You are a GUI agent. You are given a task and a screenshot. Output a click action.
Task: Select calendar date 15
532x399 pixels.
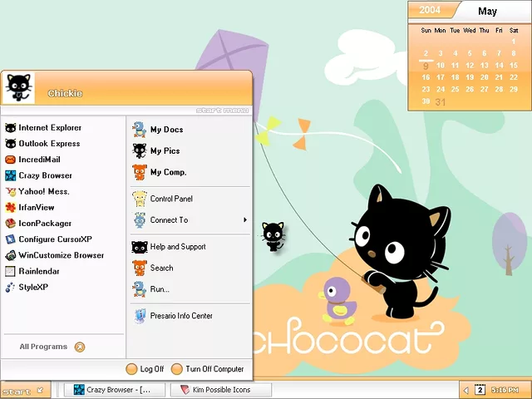tap(514, 66)
